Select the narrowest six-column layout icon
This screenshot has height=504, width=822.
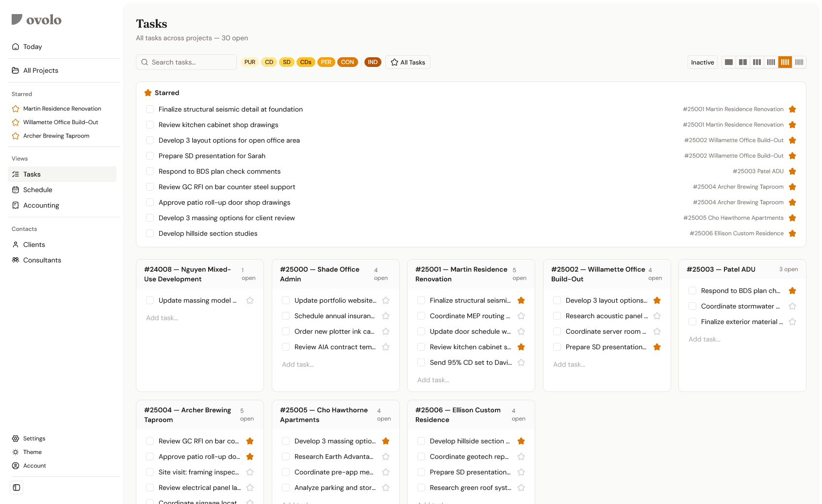[799, 62]
